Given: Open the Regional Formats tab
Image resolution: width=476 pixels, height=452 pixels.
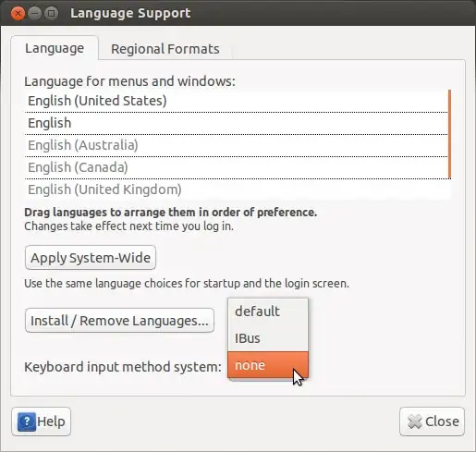Looking at the screenshot, I should click(x=165, y=49).
